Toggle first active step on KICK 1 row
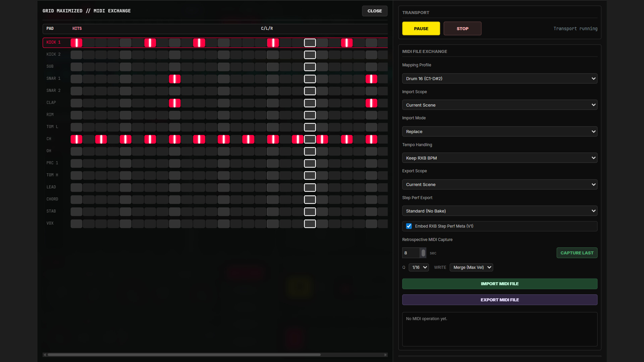Image resolution: width=644 pixels, height=362 pixels. (76, 43)
